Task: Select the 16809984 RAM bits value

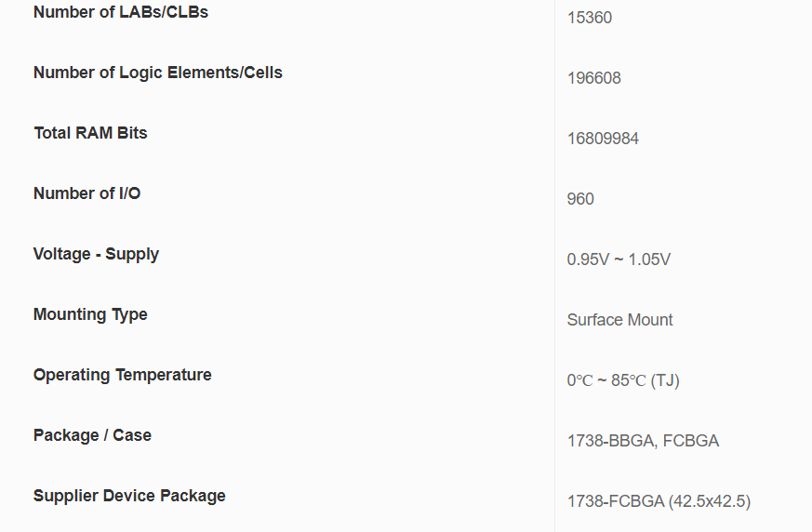Action: [x=603, y=139]
